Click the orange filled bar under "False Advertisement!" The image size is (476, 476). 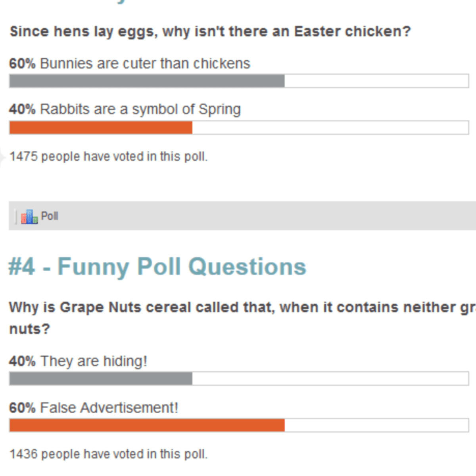pyautogui.click(x=147, y=425)
